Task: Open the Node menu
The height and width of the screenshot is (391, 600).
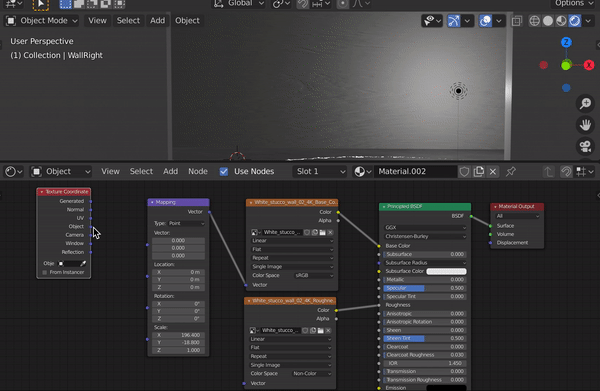Action: pyautogui.click(x=198, y=171)
